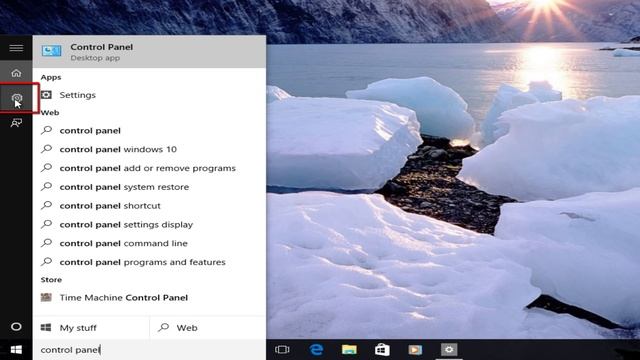Pick "control panel settings display" suggestion
640x360 pixels.
point(149,224)
